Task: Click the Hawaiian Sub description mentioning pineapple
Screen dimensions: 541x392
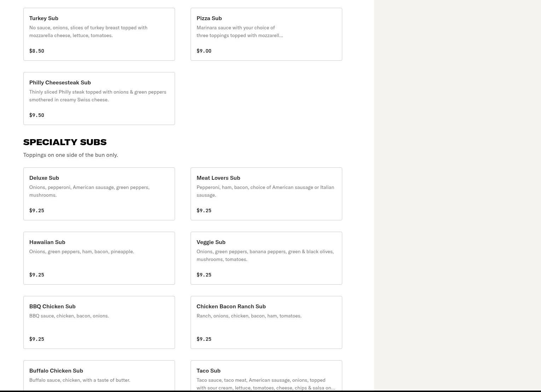Action: click(82, 251)
